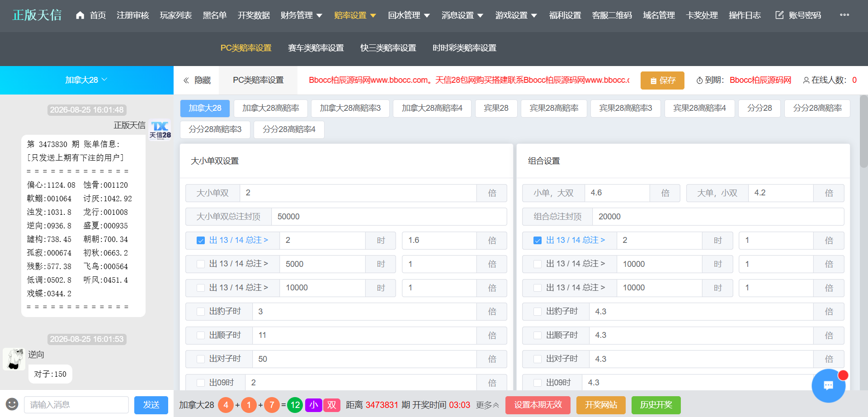Click the clock icon before 到期

coord(699,81)
